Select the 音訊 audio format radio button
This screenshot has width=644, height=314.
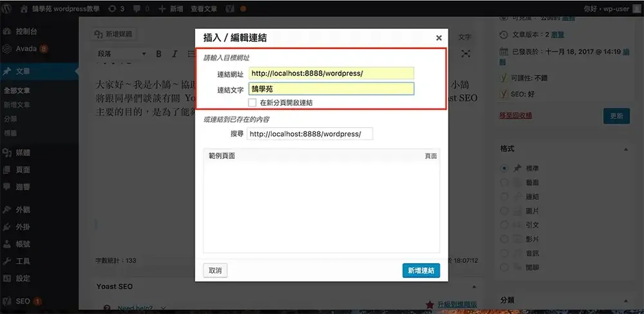(x=504, y=254)
